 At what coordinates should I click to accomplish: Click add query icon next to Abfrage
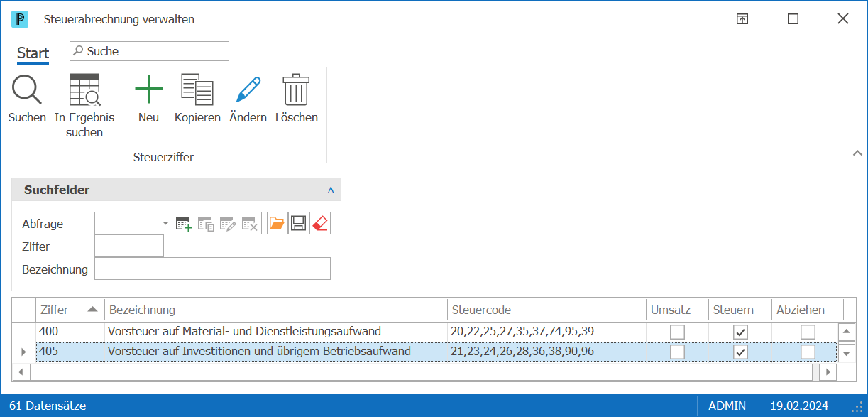(x=184, y=224)
